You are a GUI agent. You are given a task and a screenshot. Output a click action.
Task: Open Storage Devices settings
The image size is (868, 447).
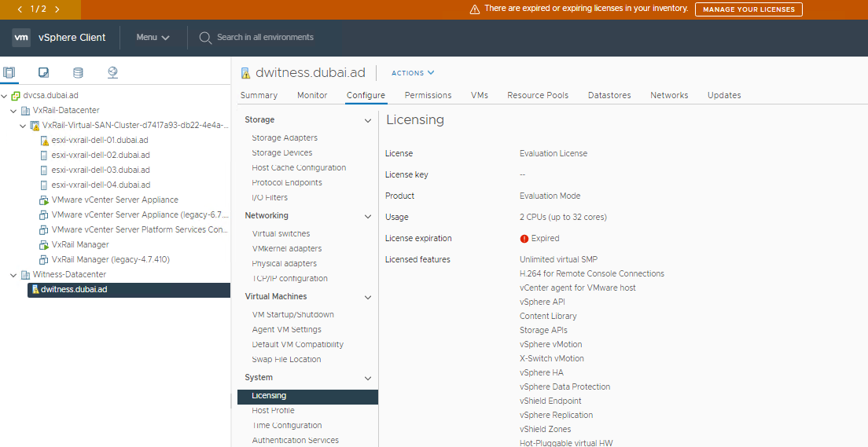(x=281, y=152)
